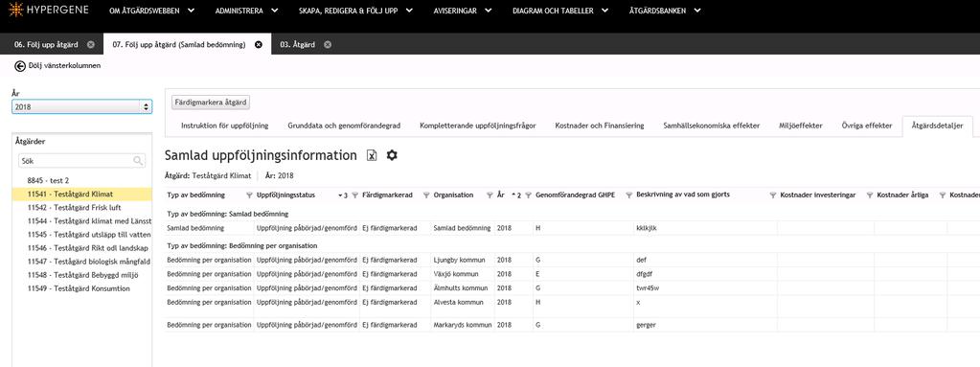Open the Övriga effekter tab
980x367 pixels.
coord(867,126)
